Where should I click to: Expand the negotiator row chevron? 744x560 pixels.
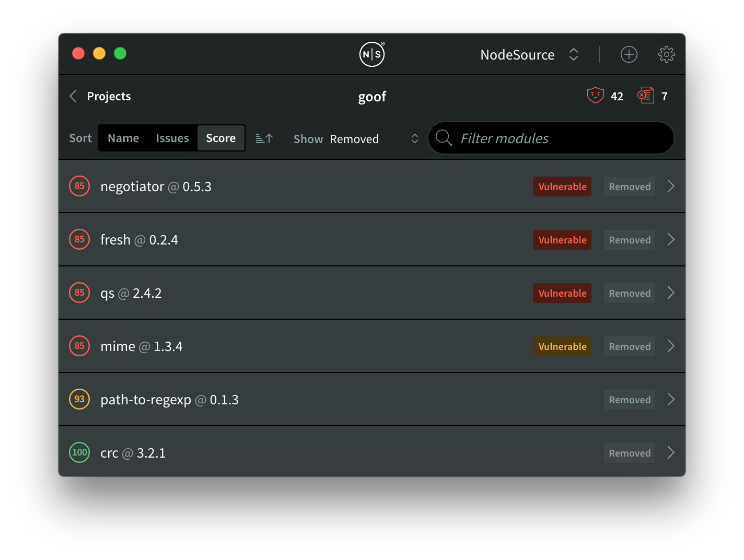tap(671, 186)
